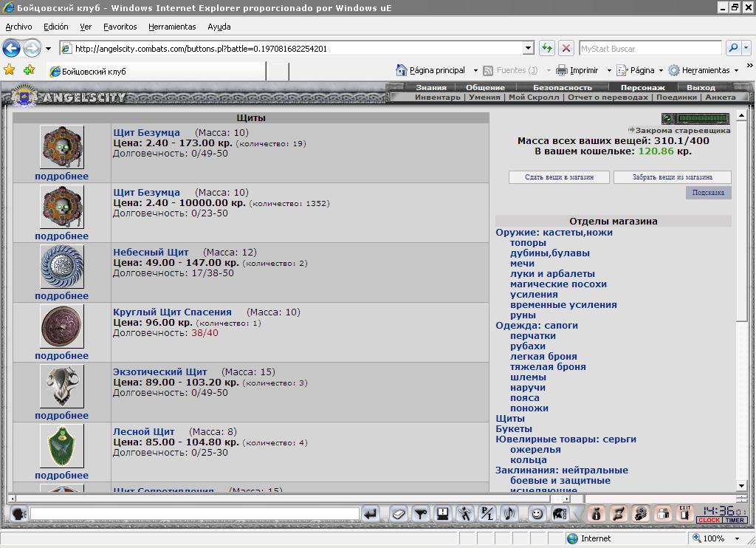Click the Add to Favorites star-plus icon
The image size is (756, 548).
point(30,70)
